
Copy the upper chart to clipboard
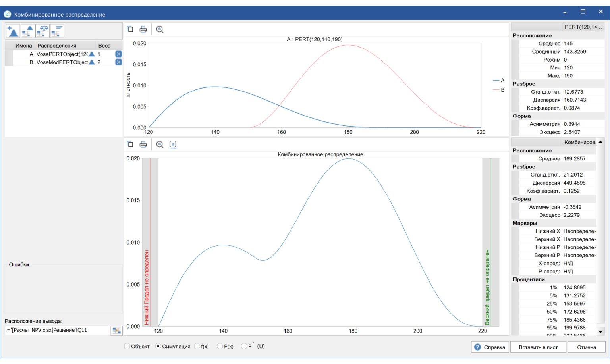click(130, 29)
